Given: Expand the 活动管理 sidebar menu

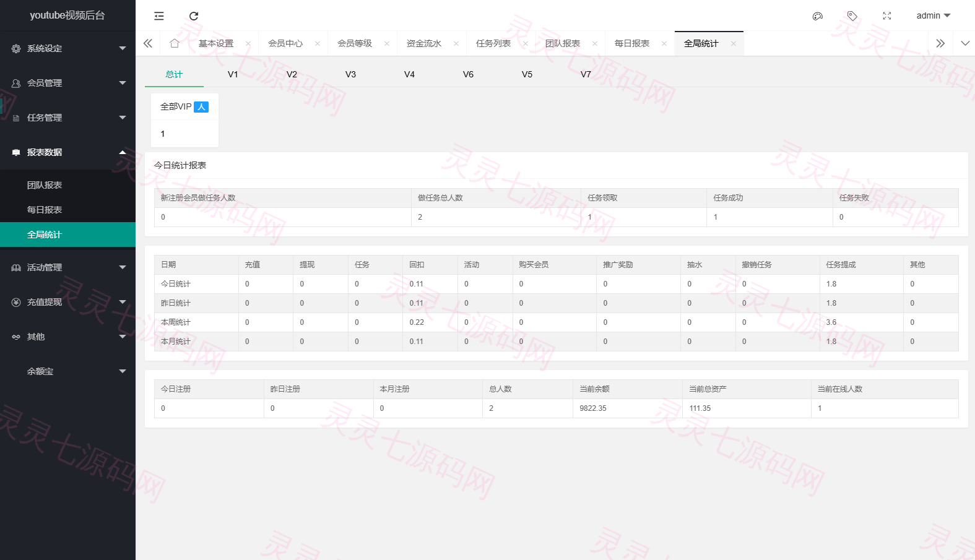Looking at the screenshot, I should coord(67,267).
